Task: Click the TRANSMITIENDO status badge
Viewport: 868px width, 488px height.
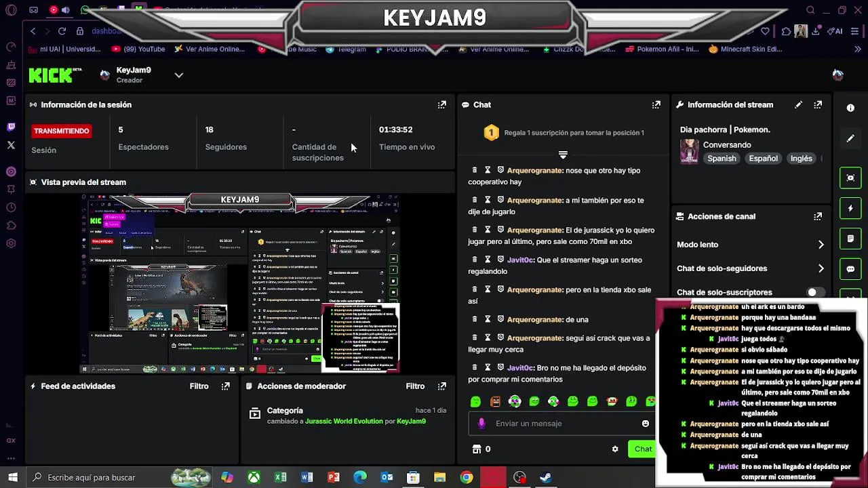Action: click(x=62, y=131)
